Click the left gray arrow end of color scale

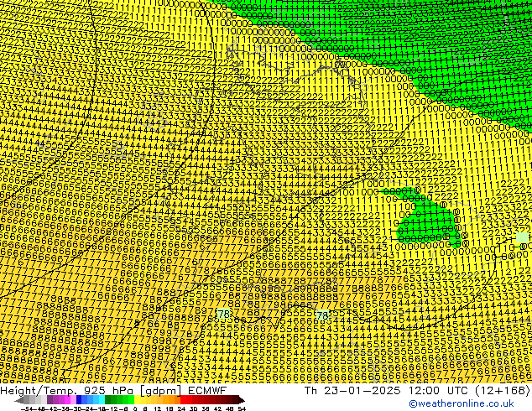(x=19, y=400)
